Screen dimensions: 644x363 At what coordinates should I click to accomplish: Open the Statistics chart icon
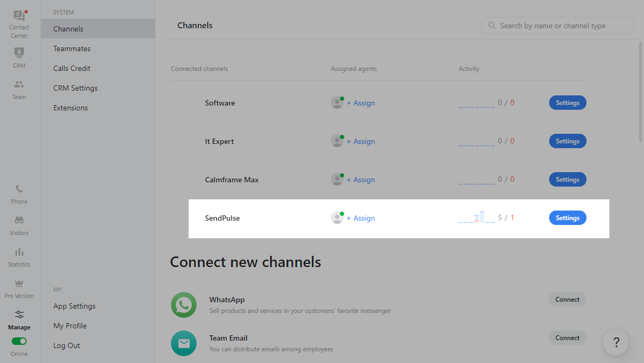19,252
